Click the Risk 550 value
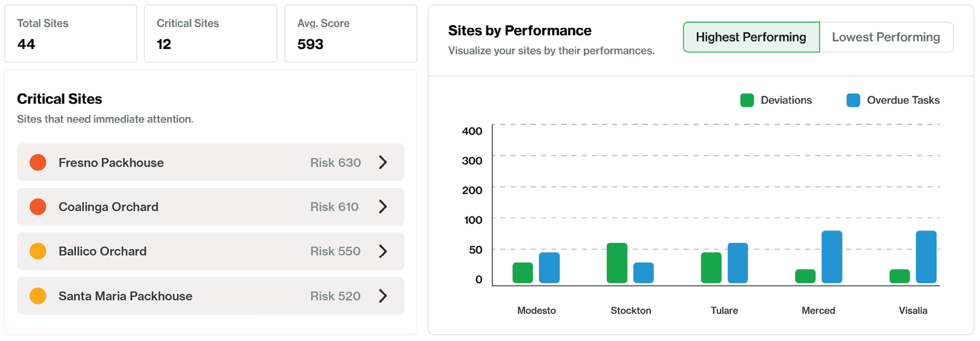This screenshot has height=341, width=980. [x=335, y=251]
